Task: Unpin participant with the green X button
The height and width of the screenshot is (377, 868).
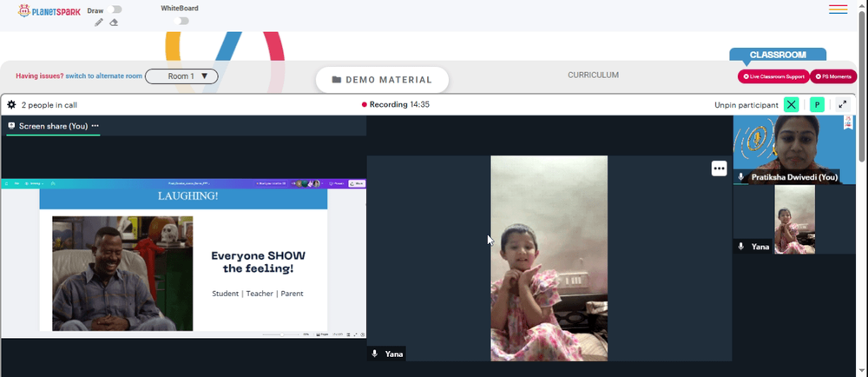Action: (x=791, y=104)
